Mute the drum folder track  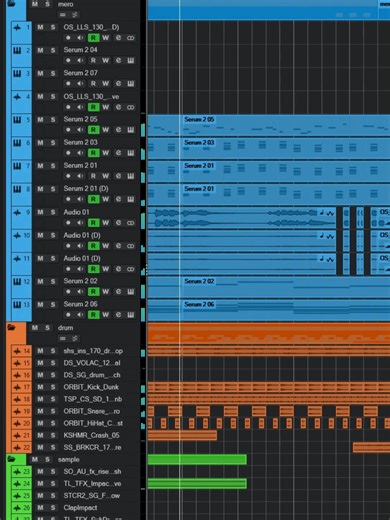pyautogui.click(x=35, y=328)
